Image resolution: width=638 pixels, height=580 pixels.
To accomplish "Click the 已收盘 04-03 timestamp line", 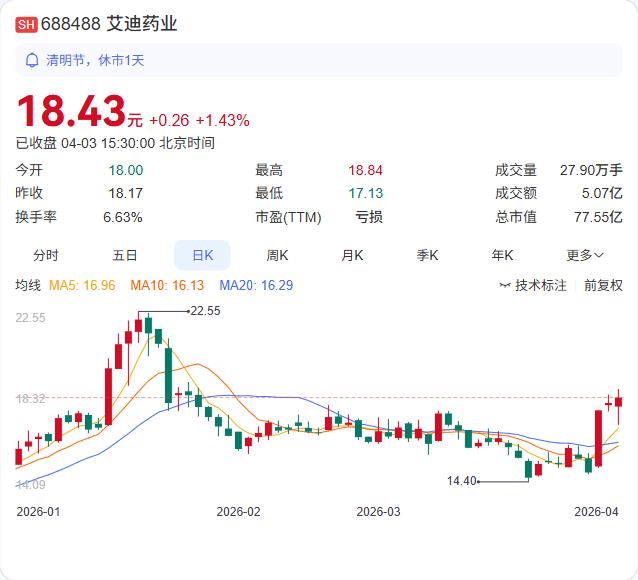I will click(x=115, y=143).
